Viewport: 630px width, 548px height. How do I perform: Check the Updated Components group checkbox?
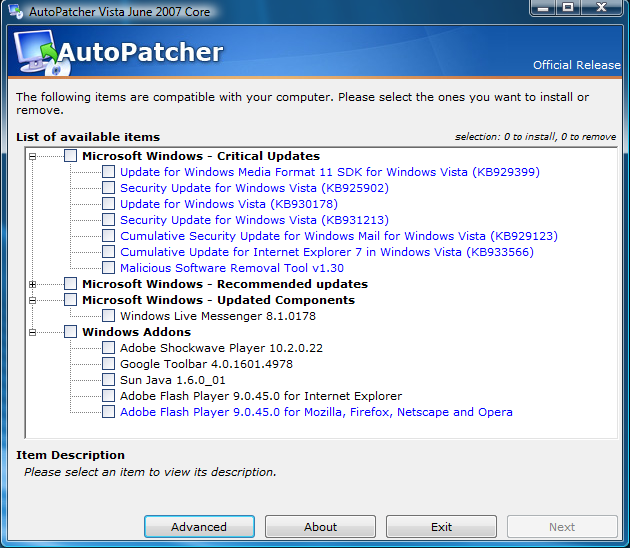tap(70, 300)
